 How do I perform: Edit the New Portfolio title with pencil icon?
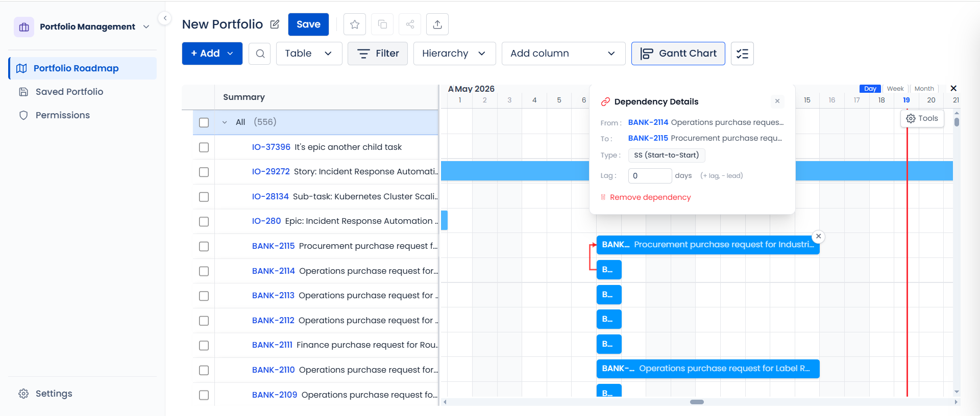pyautogui.click(x=275, y=24)
